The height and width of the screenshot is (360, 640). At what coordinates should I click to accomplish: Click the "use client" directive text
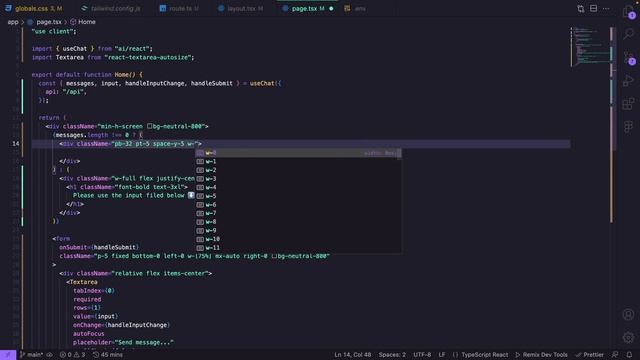[53, 31]
